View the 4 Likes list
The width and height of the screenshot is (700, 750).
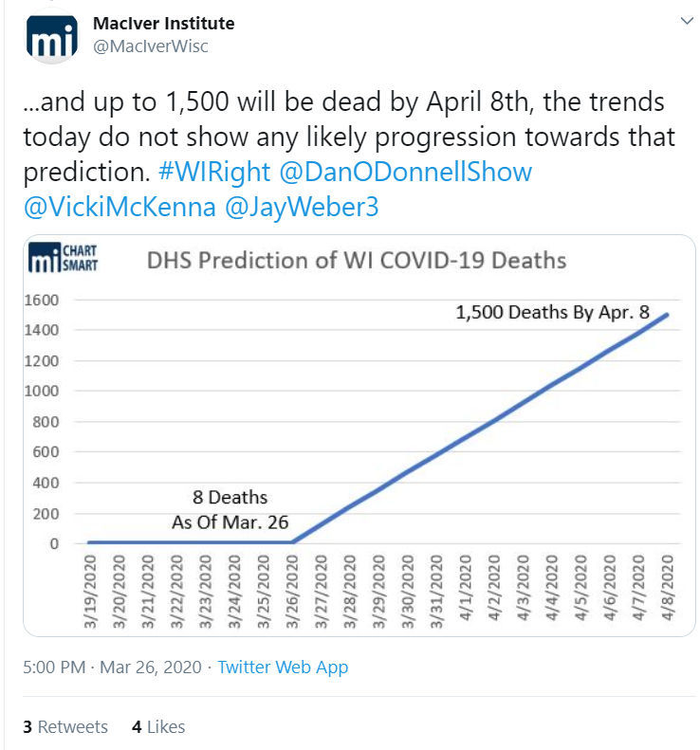coord(158,726)
